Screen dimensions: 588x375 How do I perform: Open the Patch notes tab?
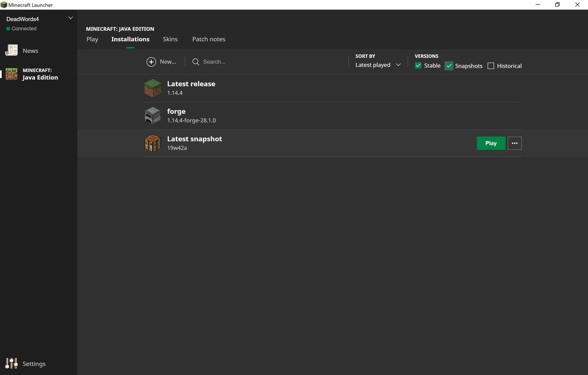(x=209, y=39)
